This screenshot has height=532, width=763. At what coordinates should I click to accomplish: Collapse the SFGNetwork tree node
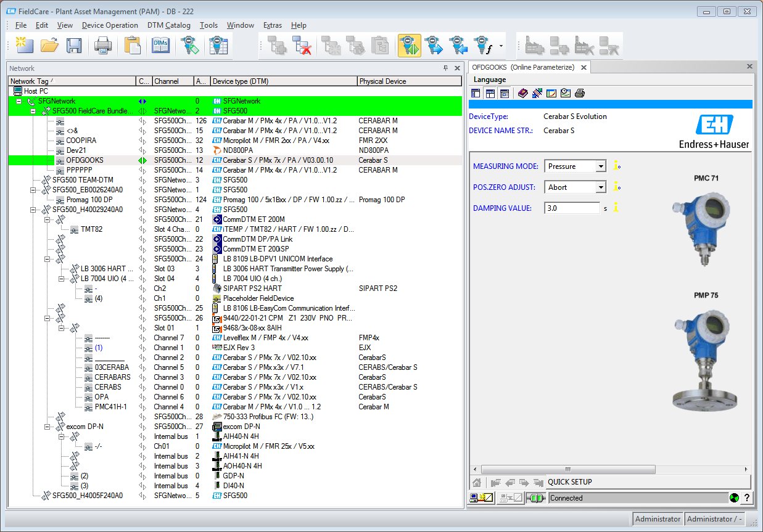point(19,101)
